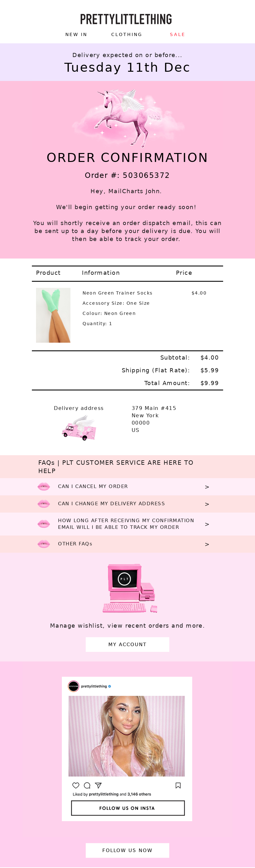The image size is (255, 868).
Task: Click the PrettyLittleThing logo header
Action: pyautogui.click(x=126, y=19)
